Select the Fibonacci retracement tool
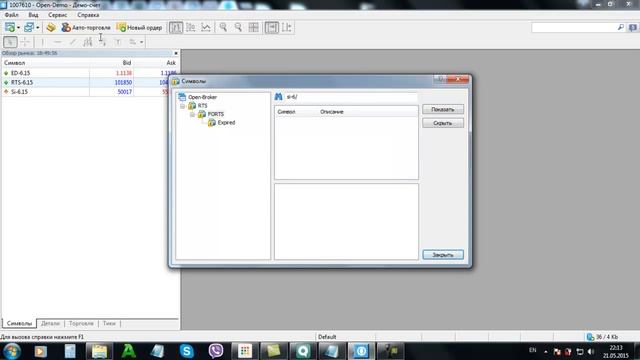This screenshot has width=640, height=360. pos(102,42)
